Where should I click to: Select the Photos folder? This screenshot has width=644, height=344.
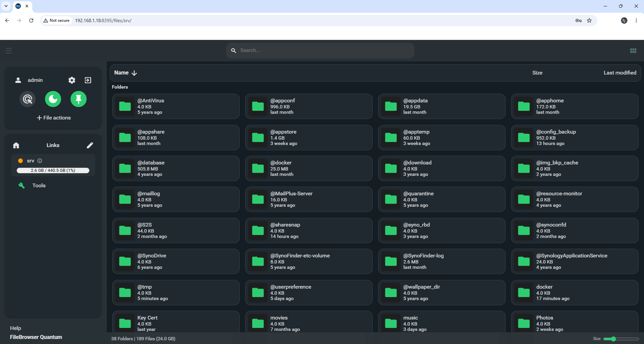point(575,322)
